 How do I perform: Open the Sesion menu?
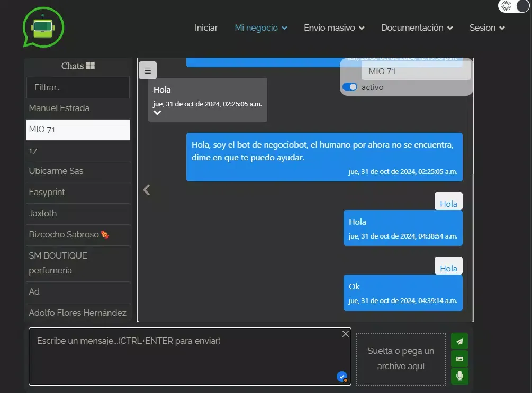pos(487,28)
